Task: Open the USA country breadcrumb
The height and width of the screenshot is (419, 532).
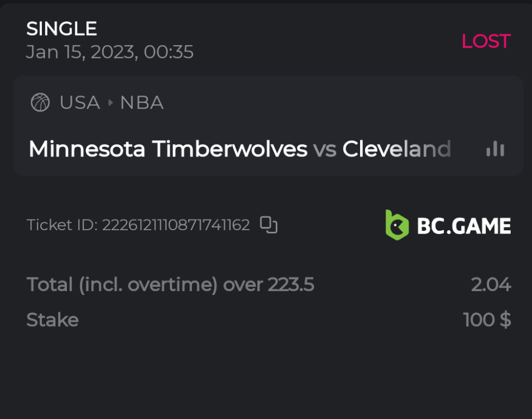Action: click(x=80, y=103)
